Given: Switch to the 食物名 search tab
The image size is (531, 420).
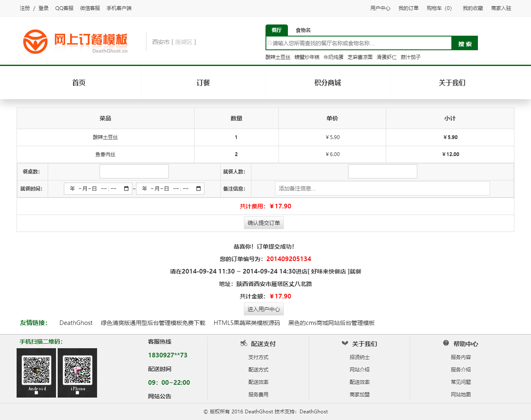Looking at the screenshot, I should [x=303, y=30].
